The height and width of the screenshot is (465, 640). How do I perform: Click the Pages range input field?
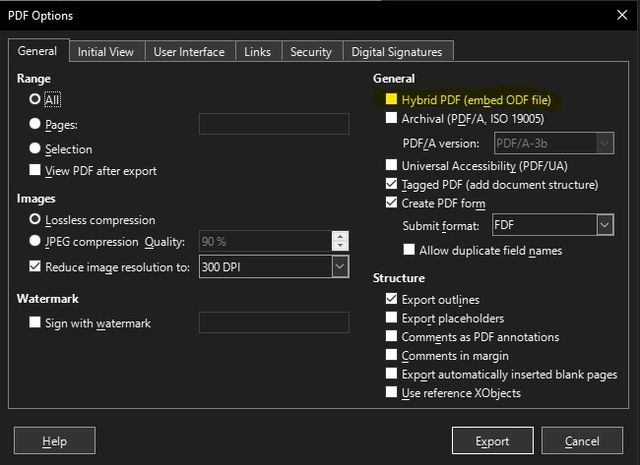274,124
